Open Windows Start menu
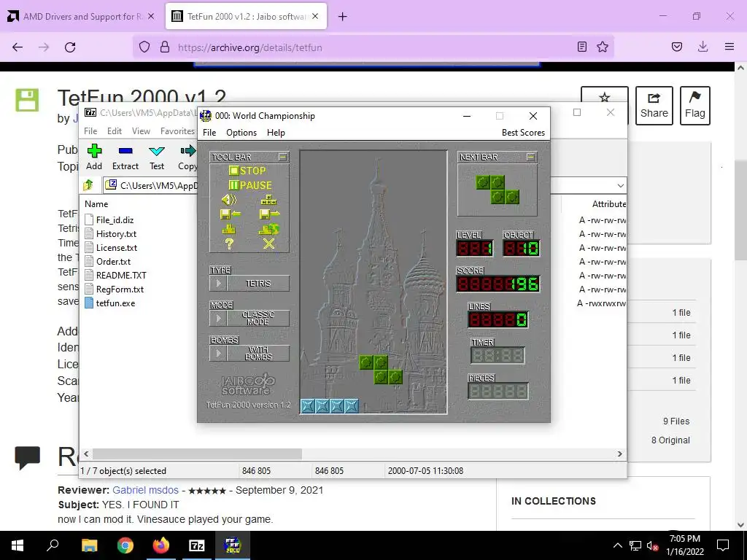The image size is (747, 560). (18, 545)
